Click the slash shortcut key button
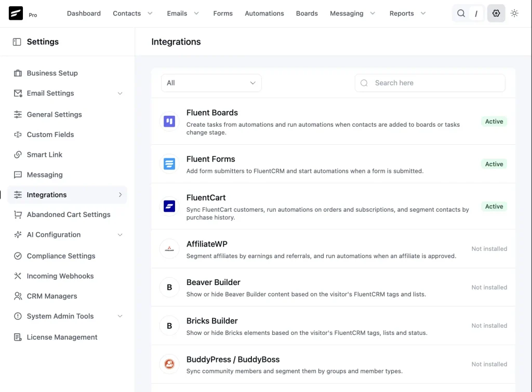 [x=476, y=13]
